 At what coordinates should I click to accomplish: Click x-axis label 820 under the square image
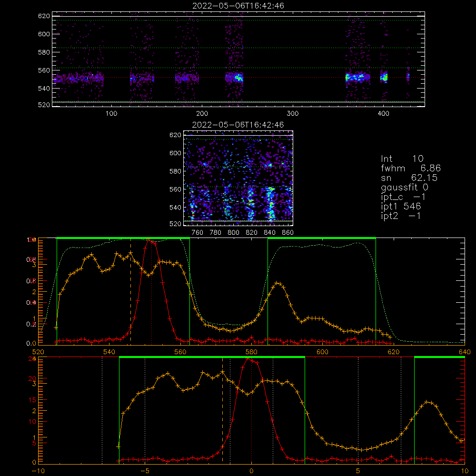pyautogui.click(x=252, y=233)
